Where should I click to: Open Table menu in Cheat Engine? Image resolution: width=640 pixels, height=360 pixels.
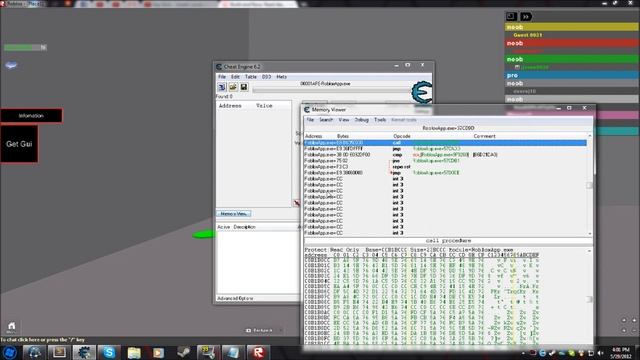[251, 77]
